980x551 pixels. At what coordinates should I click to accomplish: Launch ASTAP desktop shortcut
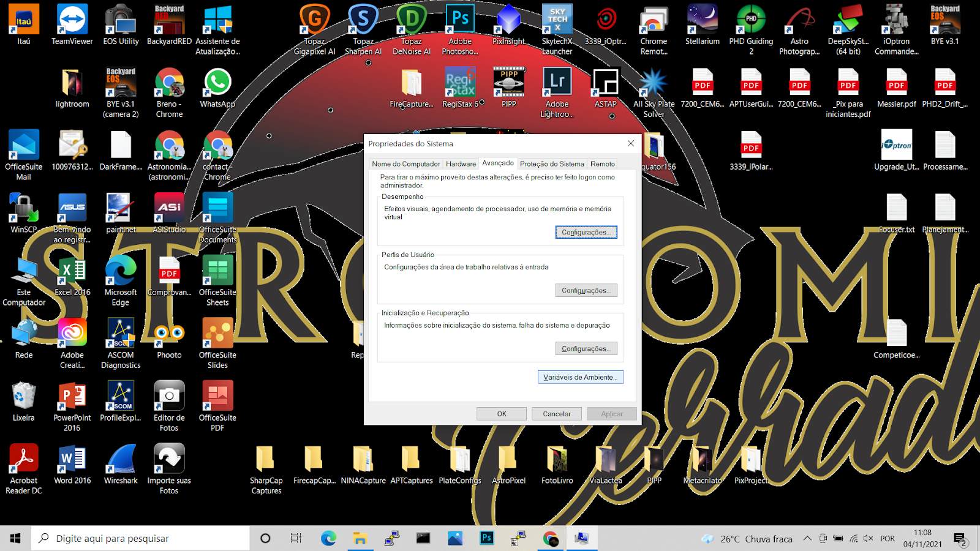point(606,88)
